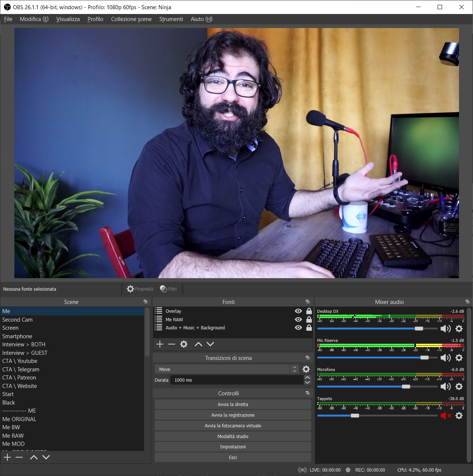Viewport: 473px width, 476px height.
Task: Undock the Scene panel
Action: coord(146,302)
